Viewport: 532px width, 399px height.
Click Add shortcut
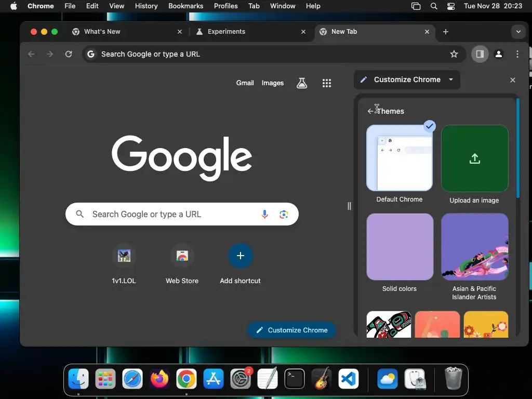click(240, 264)
